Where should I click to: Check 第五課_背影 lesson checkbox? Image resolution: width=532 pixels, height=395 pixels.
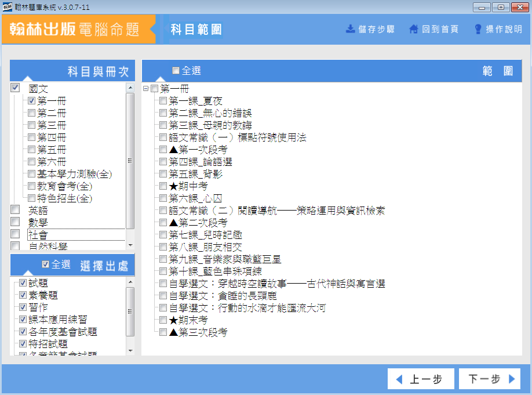(x=163, y=174)
